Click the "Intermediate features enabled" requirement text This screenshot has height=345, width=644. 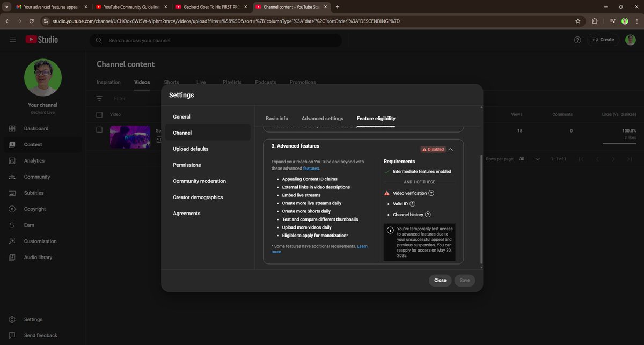[422, 172]
